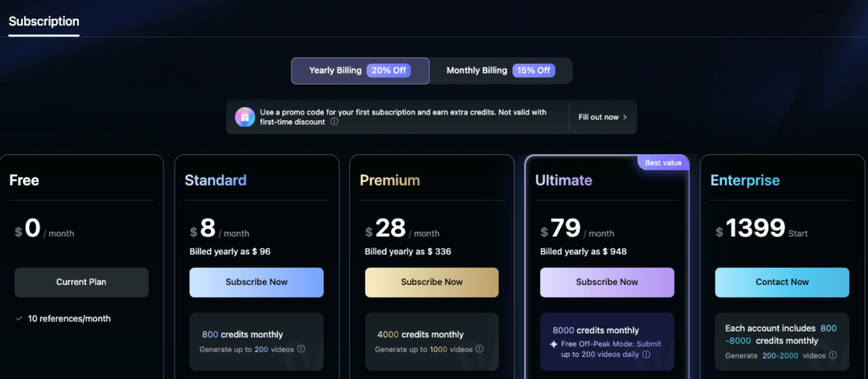Image resolution: width=868 pixels, height=379 pixels.
Task: Click the promo code gift icon
Action: (x=245, y=117)
